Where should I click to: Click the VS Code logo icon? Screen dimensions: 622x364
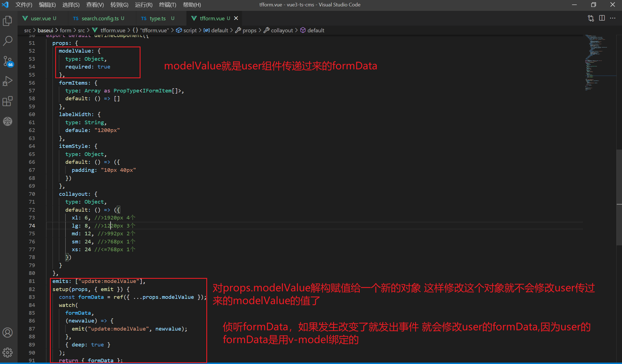pyautogui.click(x=5, y=5)
